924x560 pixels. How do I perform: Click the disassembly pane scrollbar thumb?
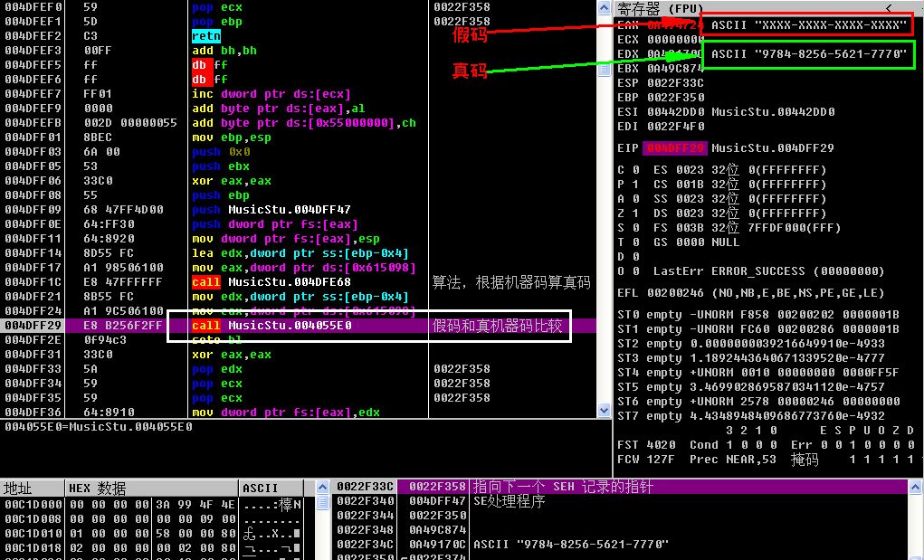[604, 70]
